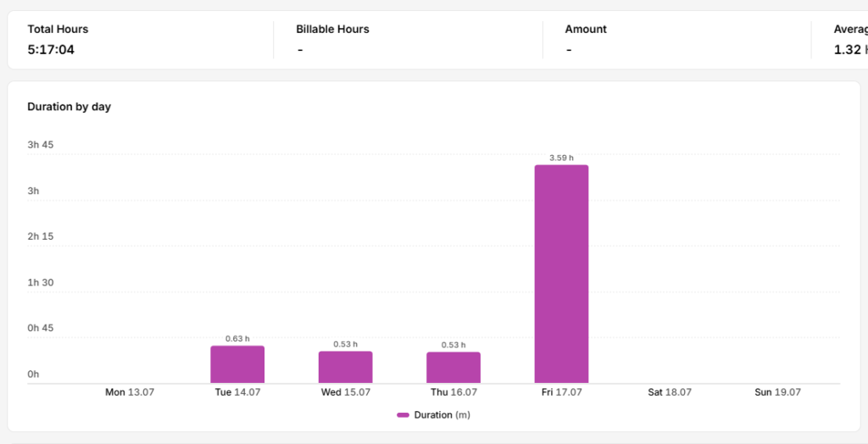Select the Wed 15.07 bar
The image size is (868, 444).
(346, 367)
